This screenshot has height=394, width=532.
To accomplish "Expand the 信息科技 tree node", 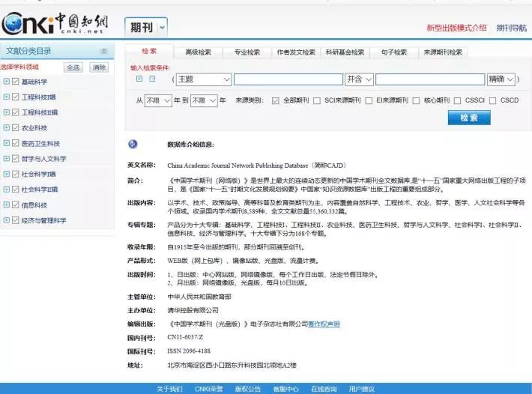I will click(x=7, y=204).
